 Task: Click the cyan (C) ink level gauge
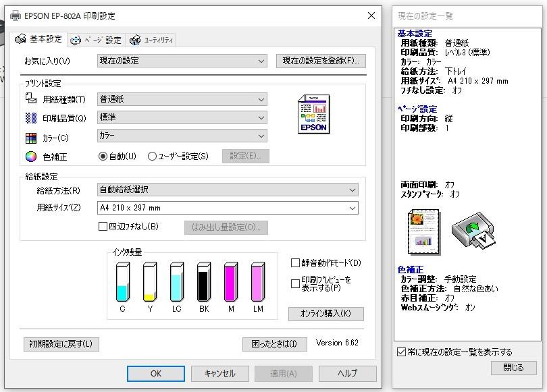coord(122,281)
